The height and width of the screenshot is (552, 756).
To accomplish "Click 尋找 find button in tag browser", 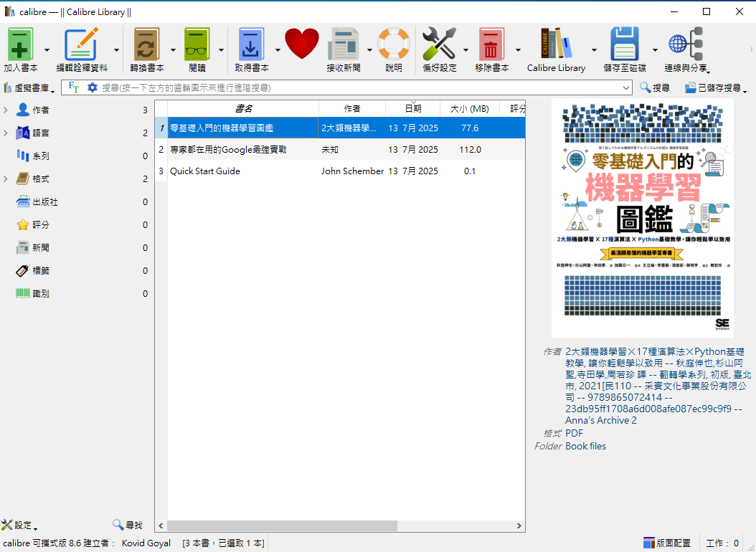I will [x=128, y=525].
